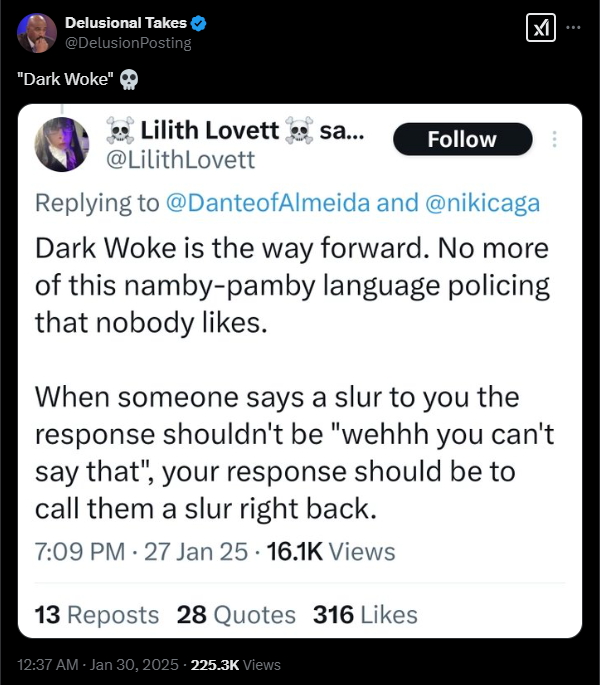Visit the @DanteofAlmeida mention link
600x685 pixels.
[x=269, y=203]
